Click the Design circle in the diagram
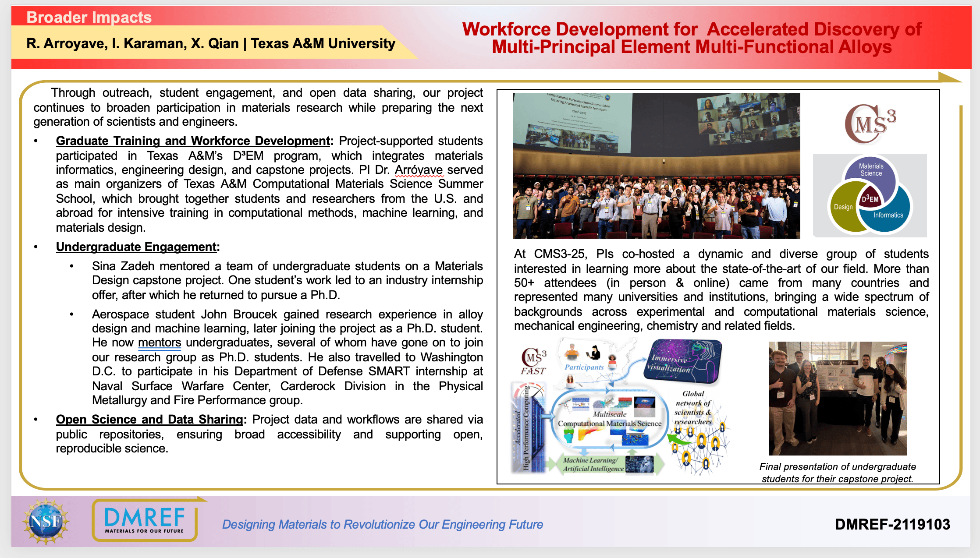Image resolution: width=980 pixels, height=558 pixels. tap(842, 207)
